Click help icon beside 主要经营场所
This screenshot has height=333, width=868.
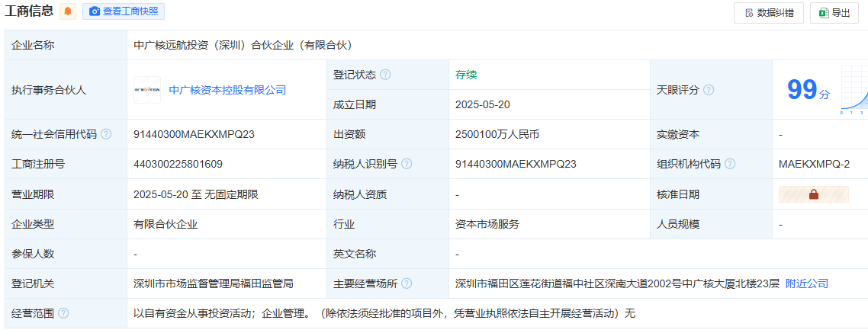(407, 283)
